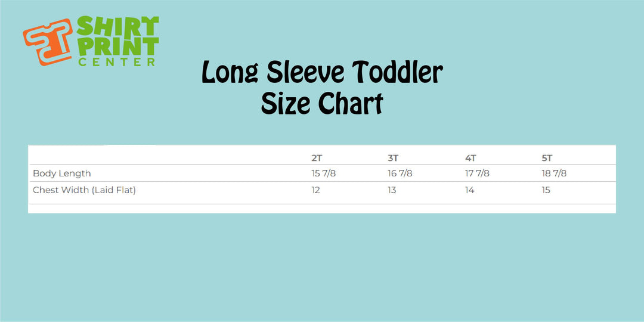Click the 17 7/8 body length value

tap(477, 174)
